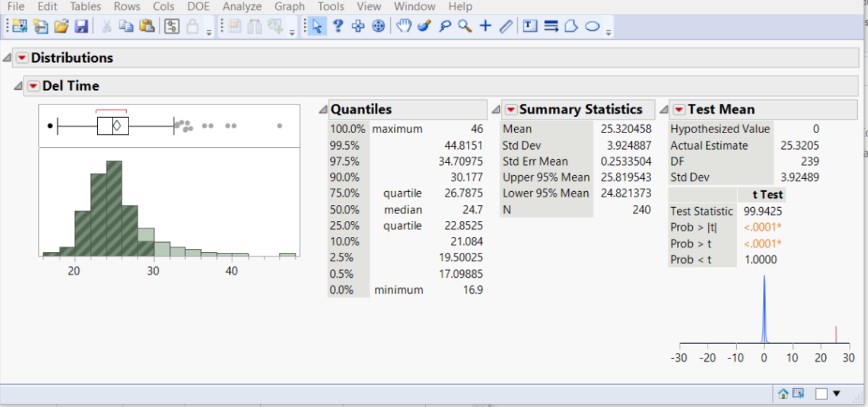Image resolution: width=868 pixels, height=407 pixels.
Task: Collapse the Quantiles section
Action: click(x=323, y=110)
